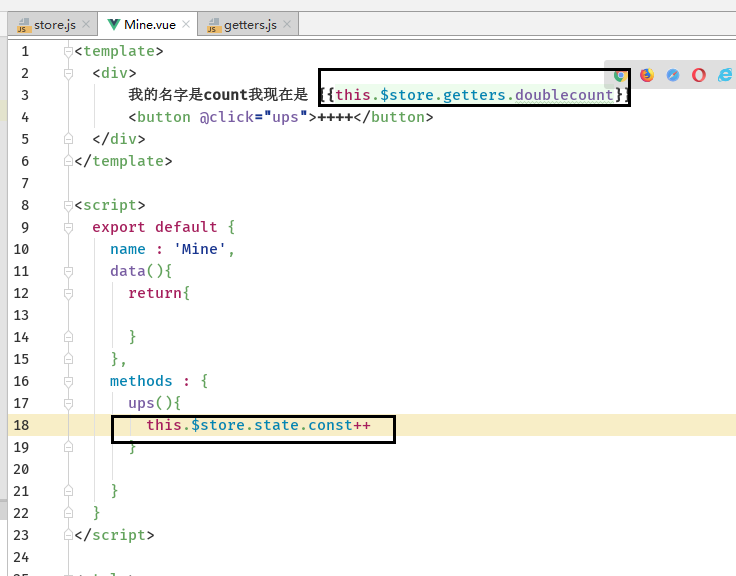Place cursor on doublecount in line 3

tap(564, 95)
